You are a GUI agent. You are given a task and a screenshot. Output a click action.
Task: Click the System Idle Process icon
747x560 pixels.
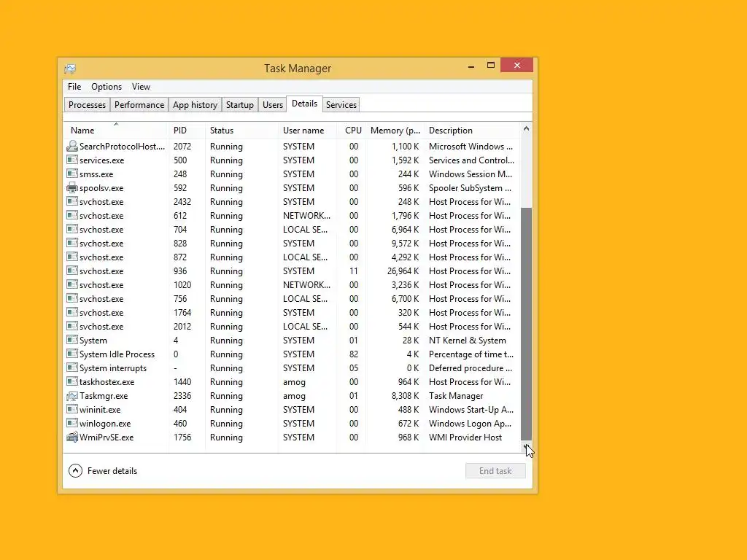[72, 354]
